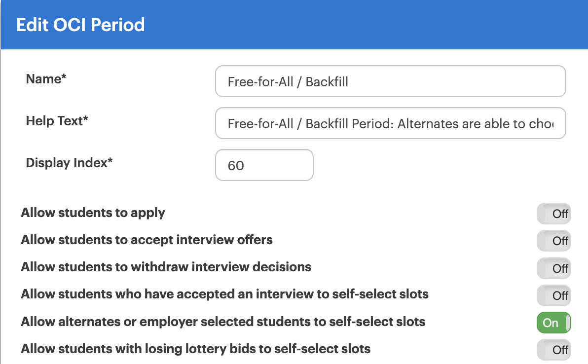This screenshot has height=364, width=588.
Task: Click the losing lottery bids label text
Action: point(195,349)
